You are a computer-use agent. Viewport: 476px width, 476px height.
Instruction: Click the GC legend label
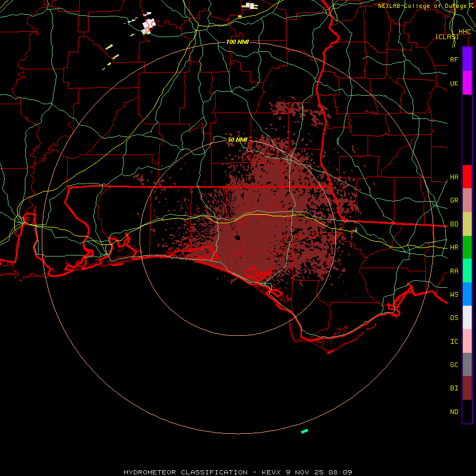click(454, 364)
